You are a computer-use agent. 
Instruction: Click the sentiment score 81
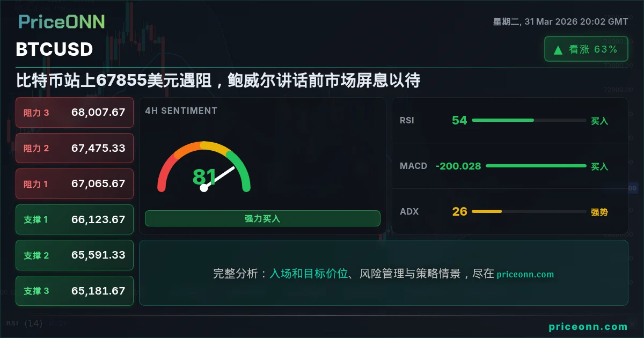[204, 177]
